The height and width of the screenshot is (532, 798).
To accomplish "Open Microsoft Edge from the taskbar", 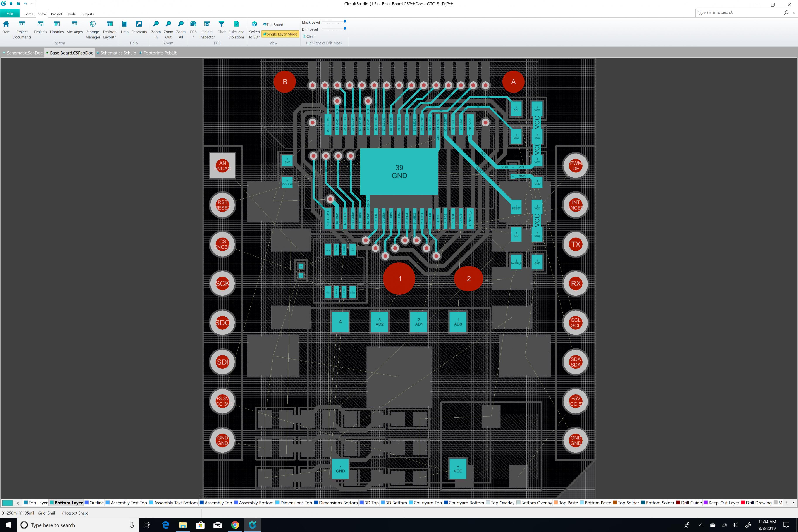I will 165,525.
